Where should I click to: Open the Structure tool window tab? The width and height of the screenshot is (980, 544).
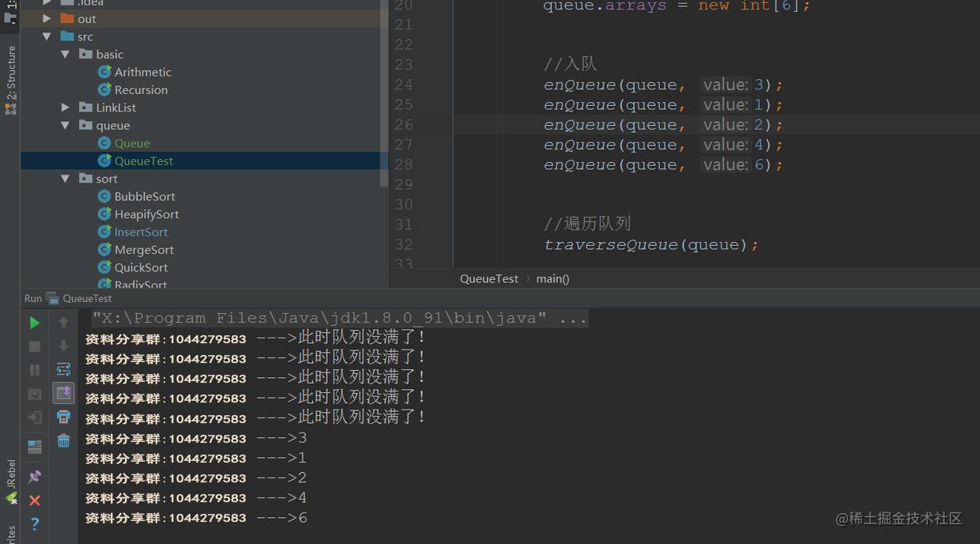[10, 79]
